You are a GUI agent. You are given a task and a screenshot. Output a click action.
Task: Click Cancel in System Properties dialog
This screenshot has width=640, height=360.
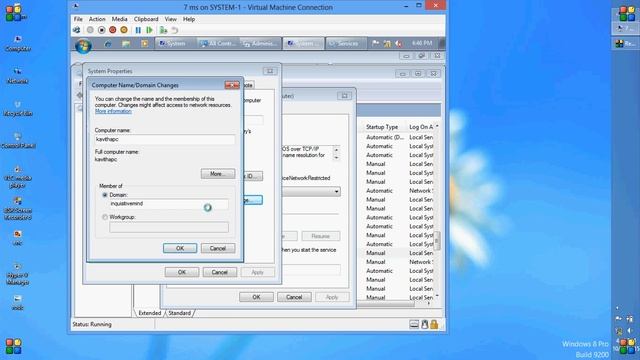[220, 272]
